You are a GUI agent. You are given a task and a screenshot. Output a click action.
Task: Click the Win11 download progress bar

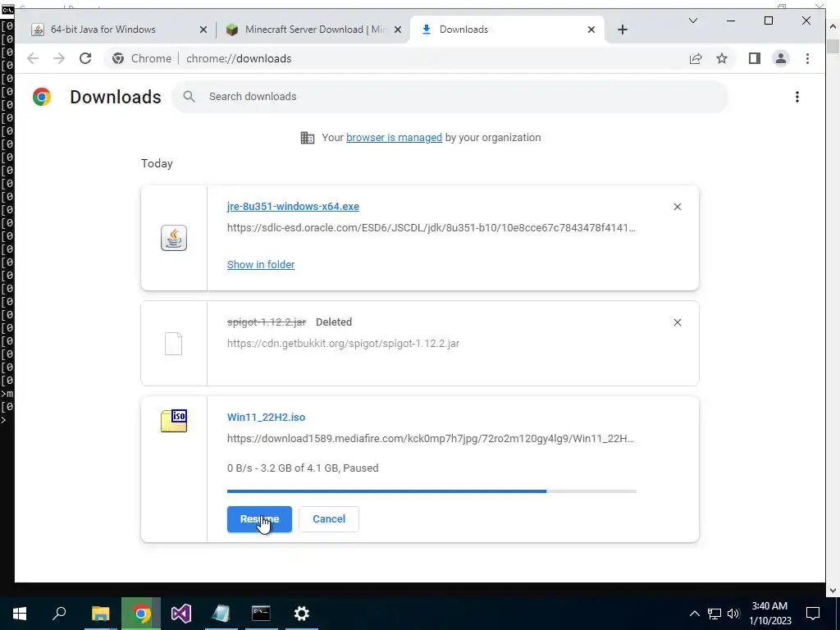pos(431,491)
